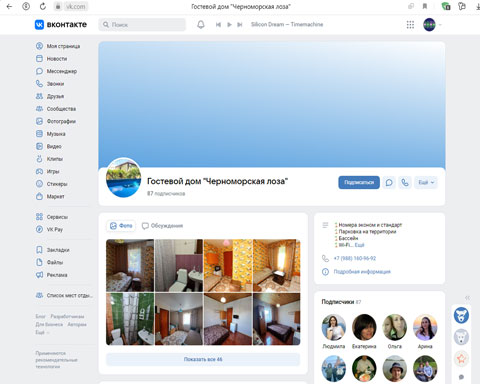Screen dimensions: 480x384
Task: Open Игры in sidebar
Action: (x=48, y=171)
